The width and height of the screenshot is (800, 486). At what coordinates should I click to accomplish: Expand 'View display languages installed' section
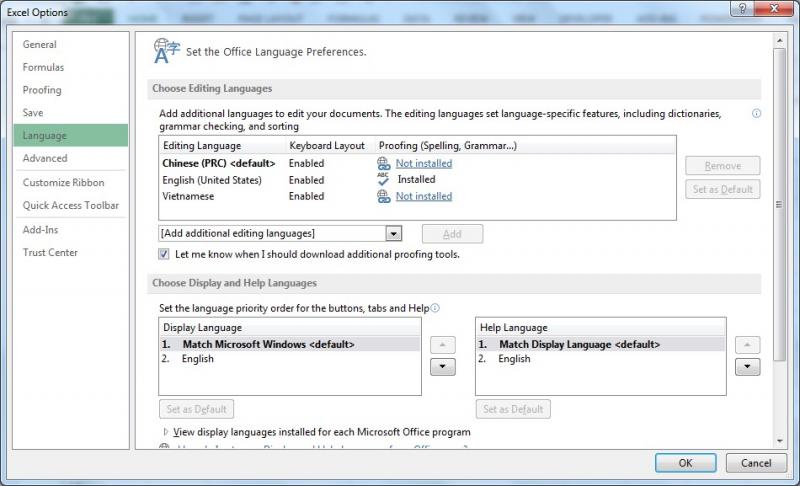pos(166,432)
